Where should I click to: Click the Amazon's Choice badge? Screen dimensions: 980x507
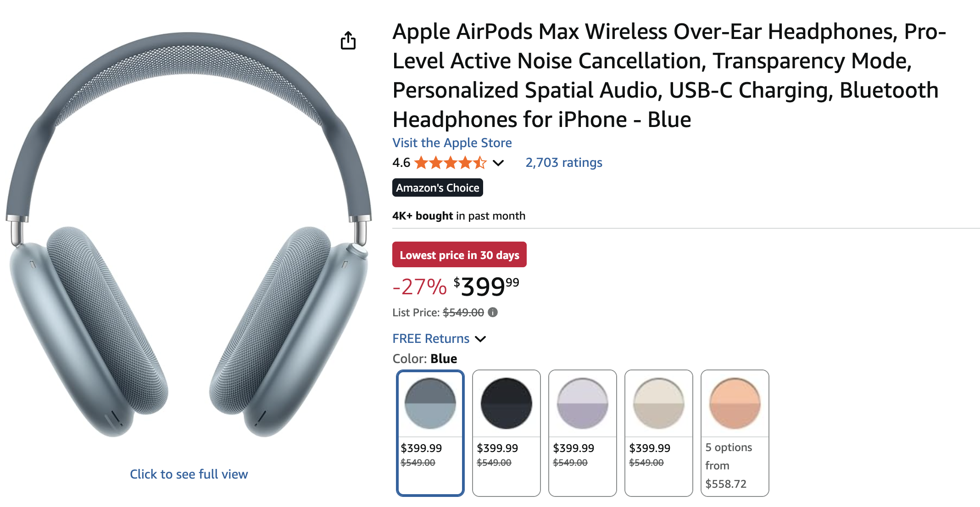click(x=437, y=187)
